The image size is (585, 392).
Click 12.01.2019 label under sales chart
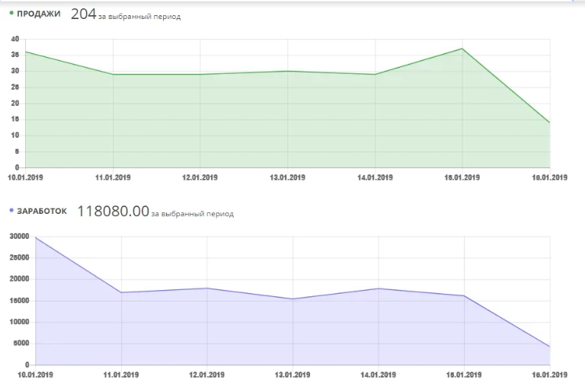coord(200,177)
